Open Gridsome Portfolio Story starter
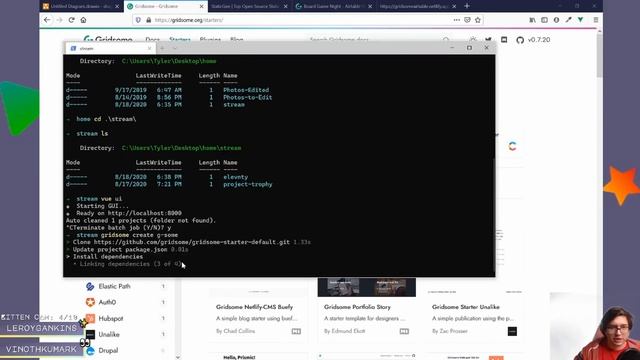The height and width of the screenshot is (360, 640). click(358, 307)
